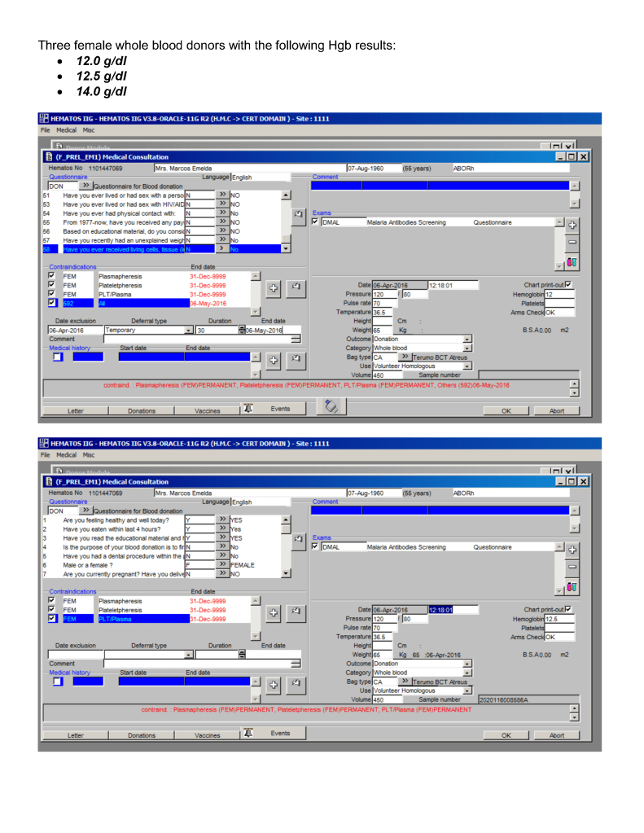644x833 pixels.
Task: Click the Hemoglobin field containing 12.5
Action: point(559,619)
